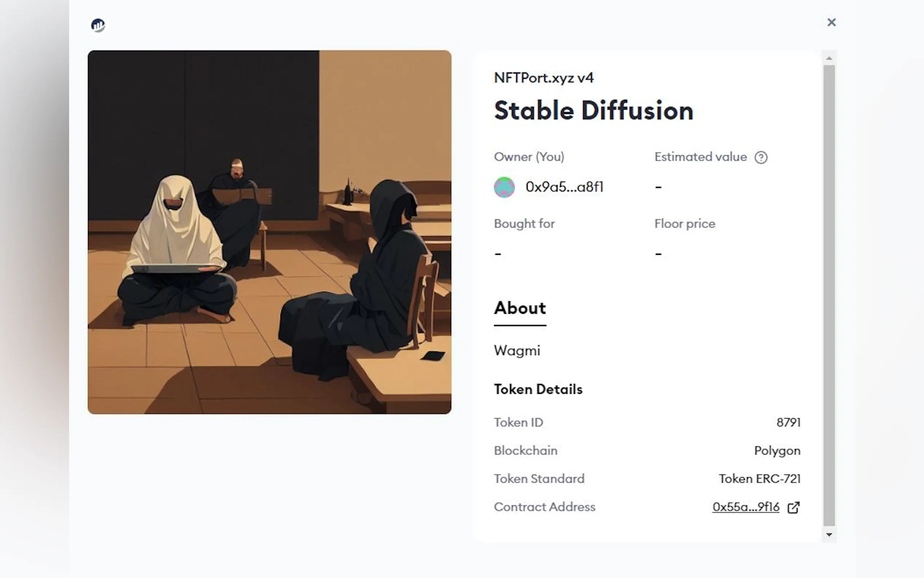The width and height of the screenshot is (924, 578).
Task: Click the portfolio logo icon at top-left
Action: tap(98, 25)
